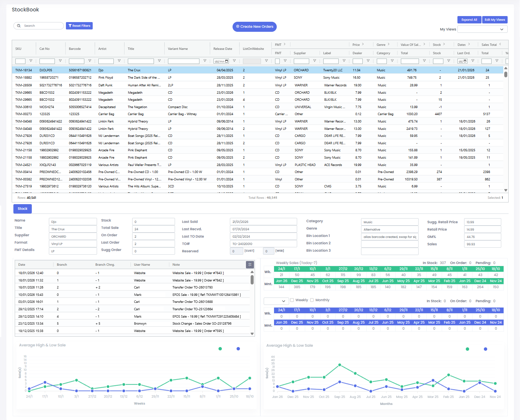
Task: Open dropdown beside the Weekly checkbox
Action: [276, 301]
